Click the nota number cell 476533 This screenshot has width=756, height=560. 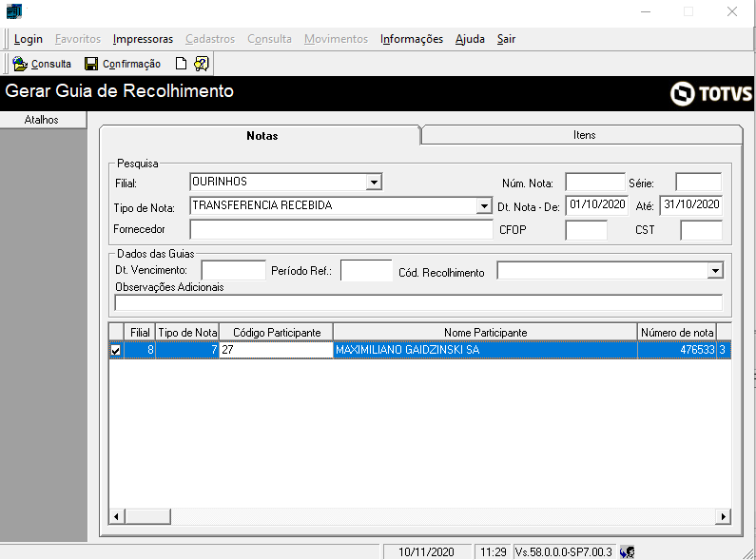676,350
